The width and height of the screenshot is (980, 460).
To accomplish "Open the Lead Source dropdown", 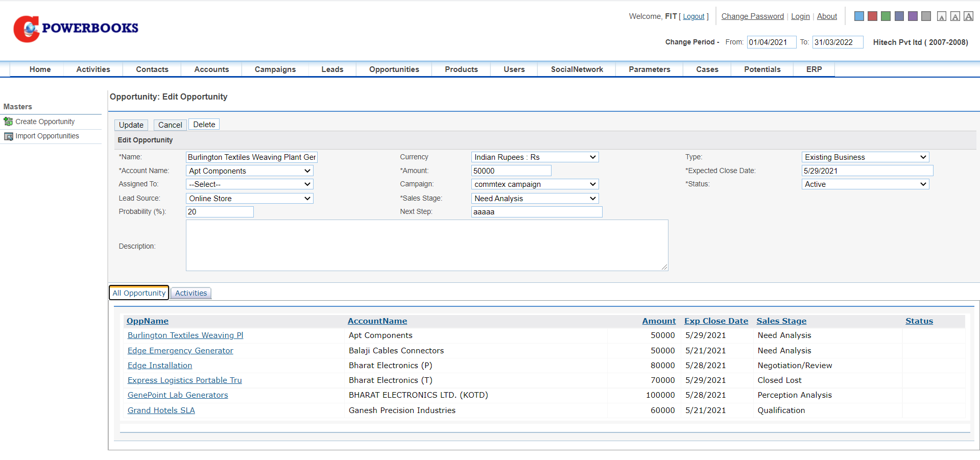I will 249,199.
